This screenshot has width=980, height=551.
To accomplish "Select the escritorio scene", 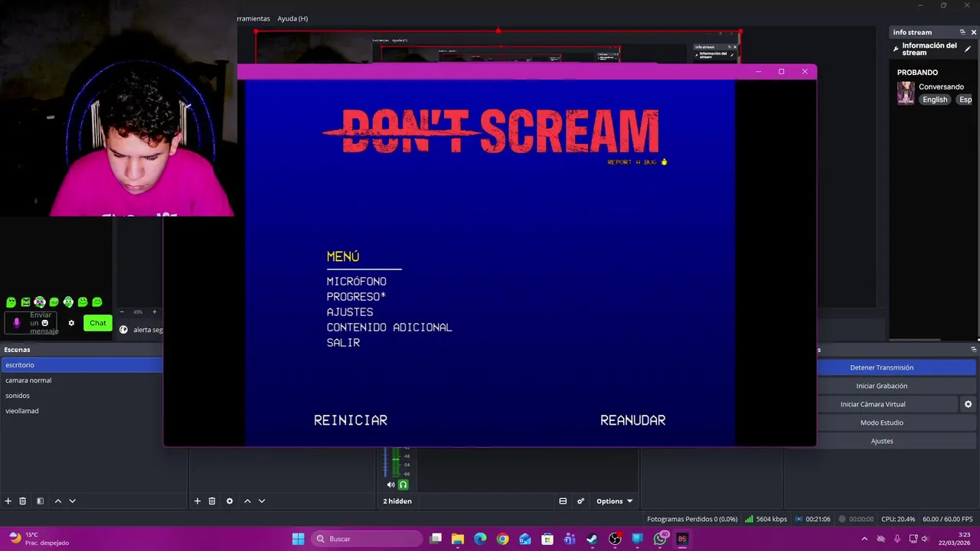I will (x=82, y=365).
